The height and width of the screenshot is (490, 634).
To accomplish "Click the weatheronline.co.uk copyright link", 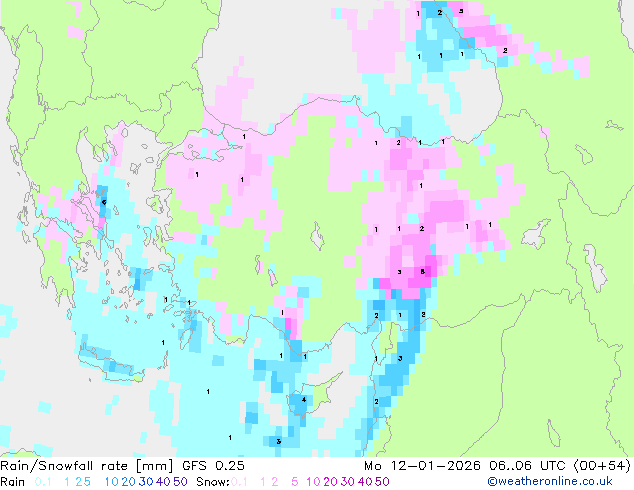I will tap(550, 481).
